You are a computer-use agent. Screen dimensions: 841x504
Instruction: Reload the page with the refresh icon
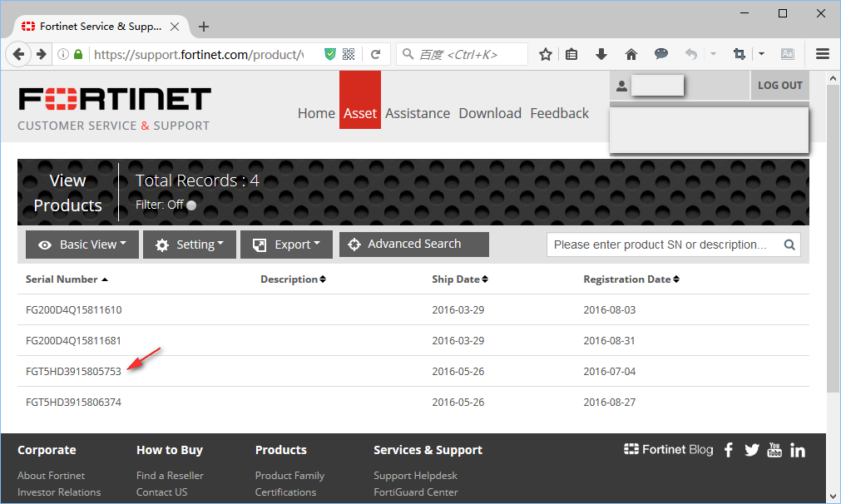(x=375, y=54)
